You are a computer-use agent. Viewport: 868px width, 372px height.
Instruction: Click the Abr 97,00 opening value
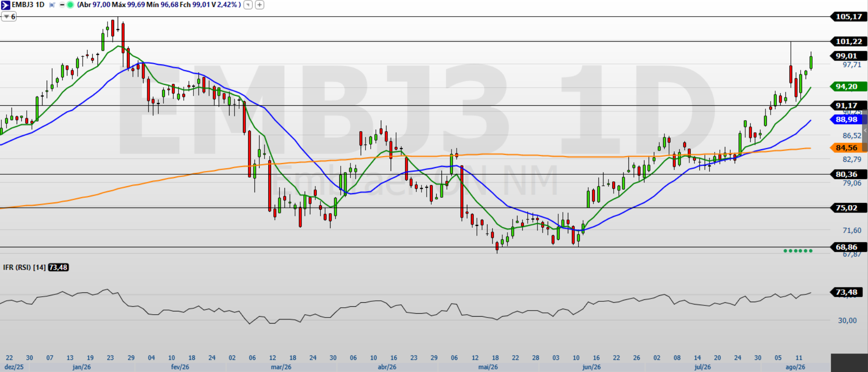[95, 5]
